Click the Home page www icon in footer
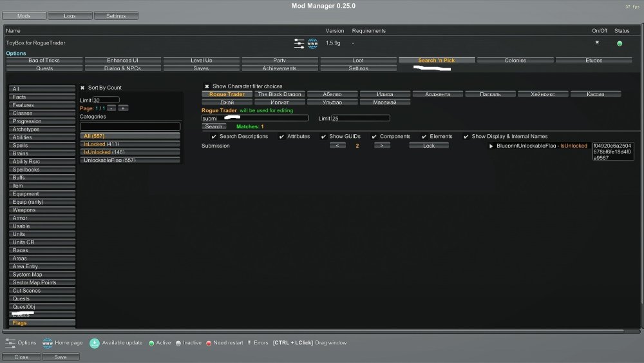The height and width of the screenshot is (363, 644). (48, 342)
